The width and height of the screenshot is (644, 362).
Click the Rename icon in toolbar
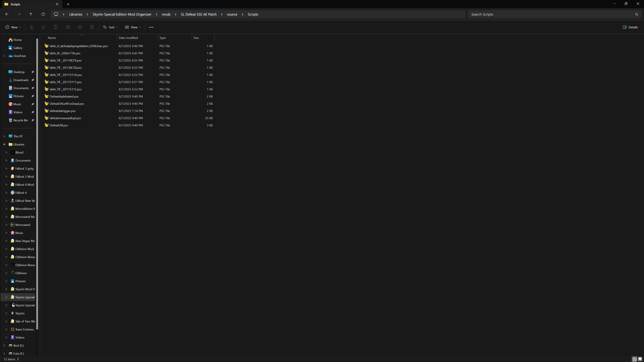[x=68, y=27]
